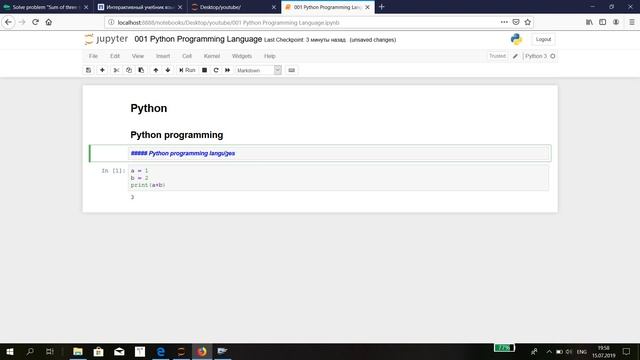
Task: Open the notification action center
Action: coord(627,351)
